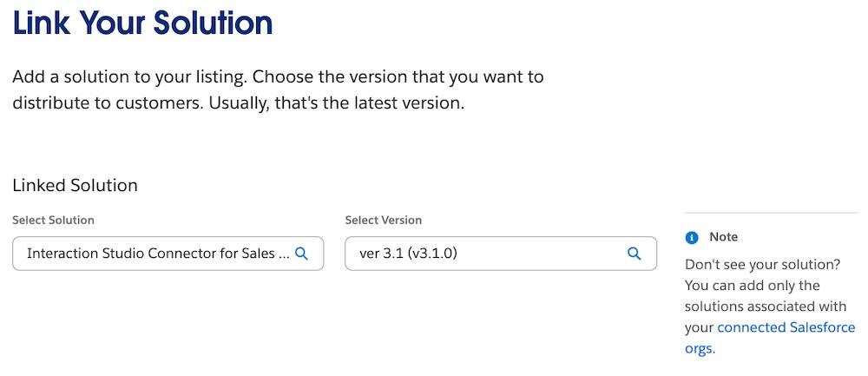Click the Note title text
868x376 pixels.
pyautogui.click(x=723, y=237)
